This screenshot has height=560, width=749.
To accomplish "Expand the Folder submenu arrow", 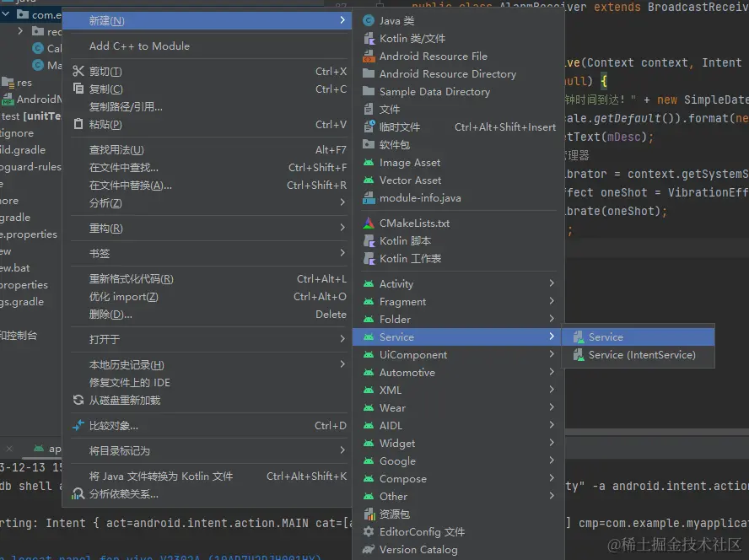I will pos(552,319).
